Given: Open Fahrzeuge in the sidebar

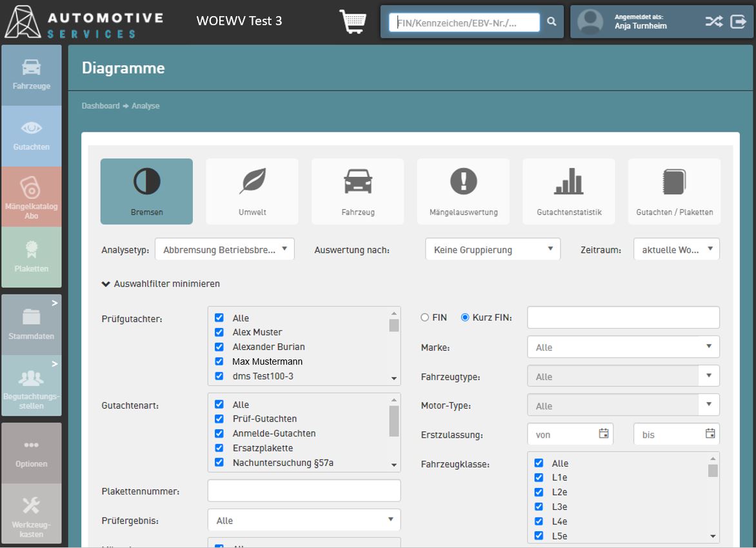Looking at the screenshot, I should pos(32,75).
